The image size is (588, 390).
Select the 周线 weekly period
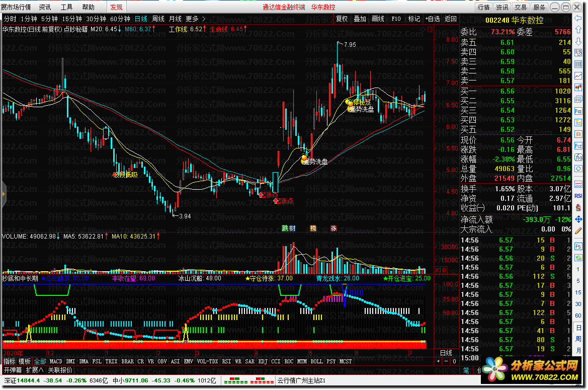(x=158, y=19)
